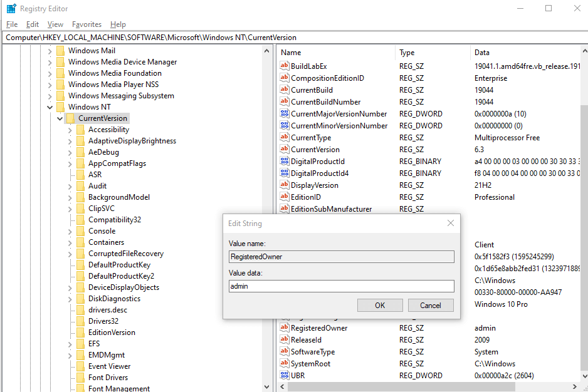588x392 pixels.
Task: Click the Event Viewer folder icon
Action: [x=80, y=366]
